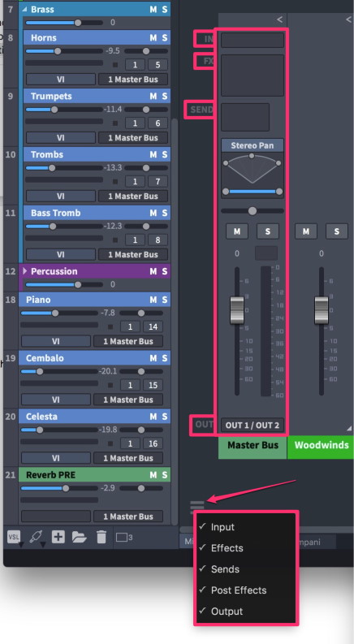This screenshot has height=644, width=354.
Task: Click the plug connection icon
Action: tap(37, 538)
